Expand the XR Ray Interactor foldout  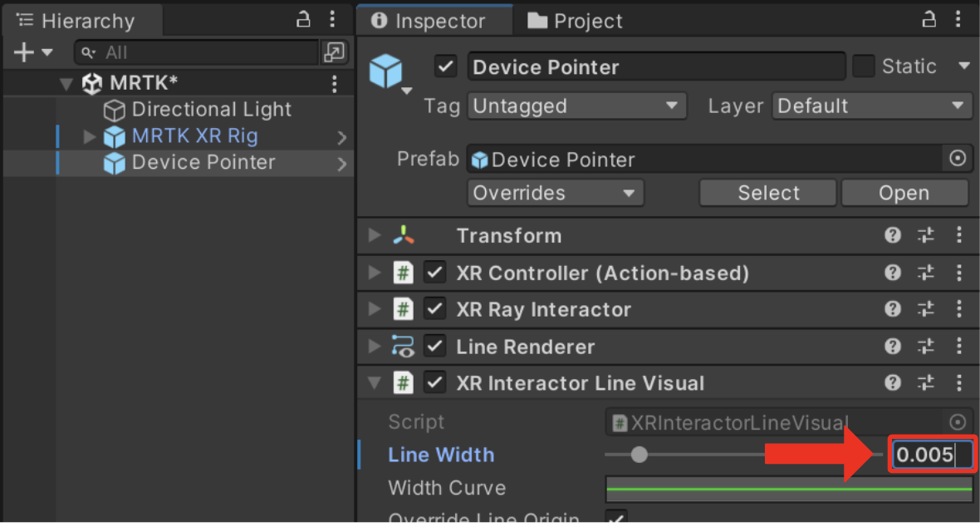tap(375, 308)
